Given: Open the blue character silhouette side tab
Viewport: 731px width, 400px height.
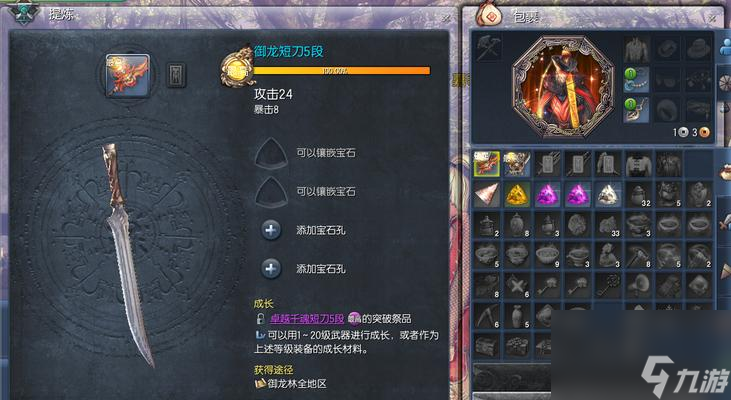Looking at the screenshot, I should (725, 48).
